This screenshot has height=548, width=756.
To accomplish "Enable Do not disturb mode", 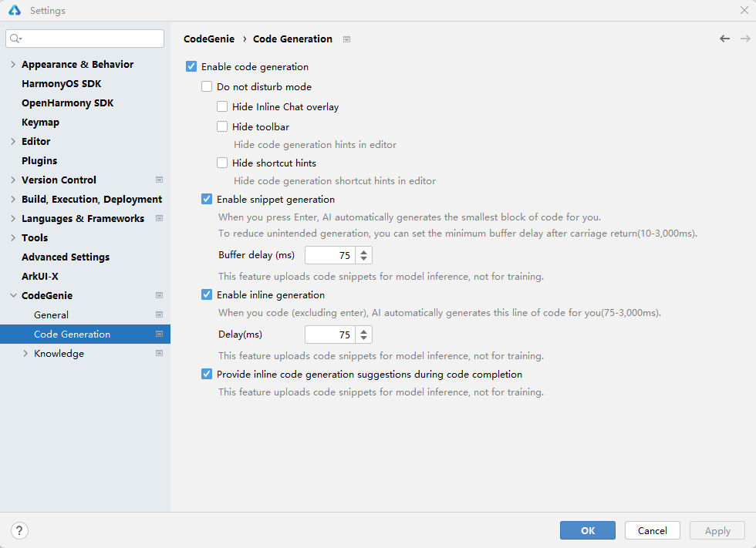I will coord(207,87).
